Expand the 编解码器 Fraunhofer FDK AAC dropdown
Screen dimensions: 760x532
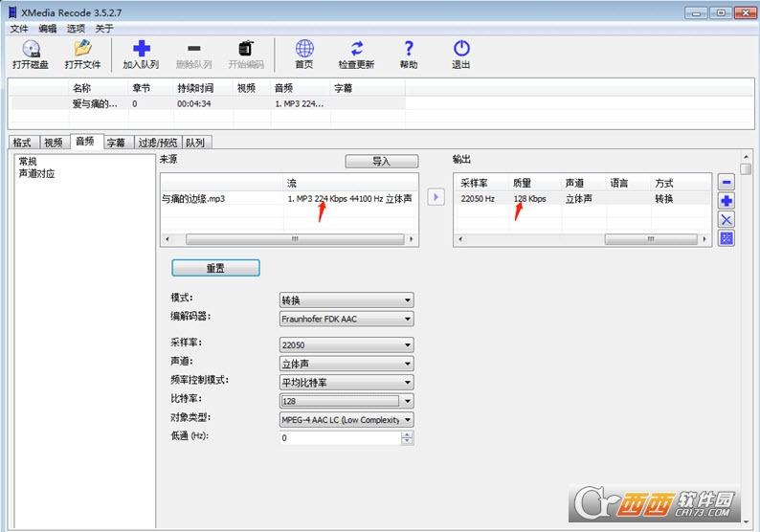(346, 319)
